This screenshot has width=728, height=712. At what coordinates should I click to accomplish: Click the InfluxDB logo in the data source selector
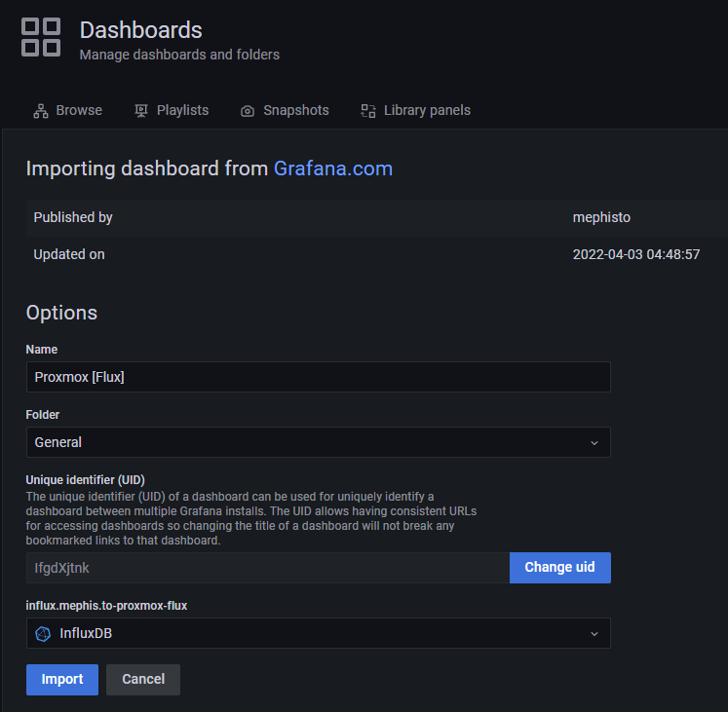[x=43, y=634]
